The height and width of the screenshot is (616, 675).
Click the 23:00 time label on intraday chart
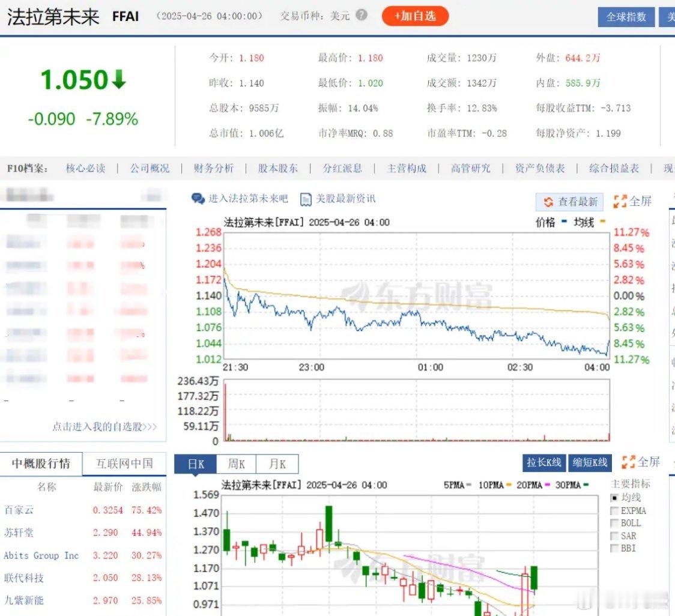click(311, 367)
